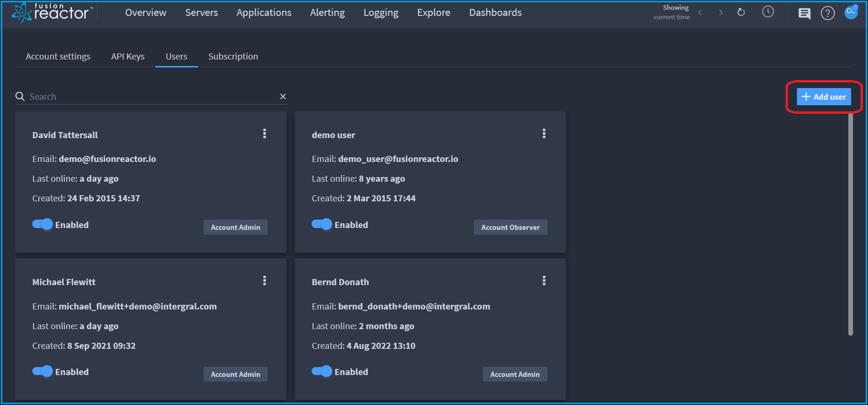Go to next time range arrow

[721, 13]
